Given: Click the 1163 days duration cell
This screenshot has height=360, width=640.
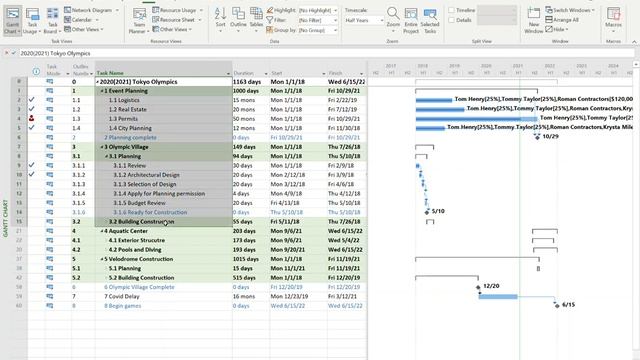Looking at the screenshot, I should point(251,82).
